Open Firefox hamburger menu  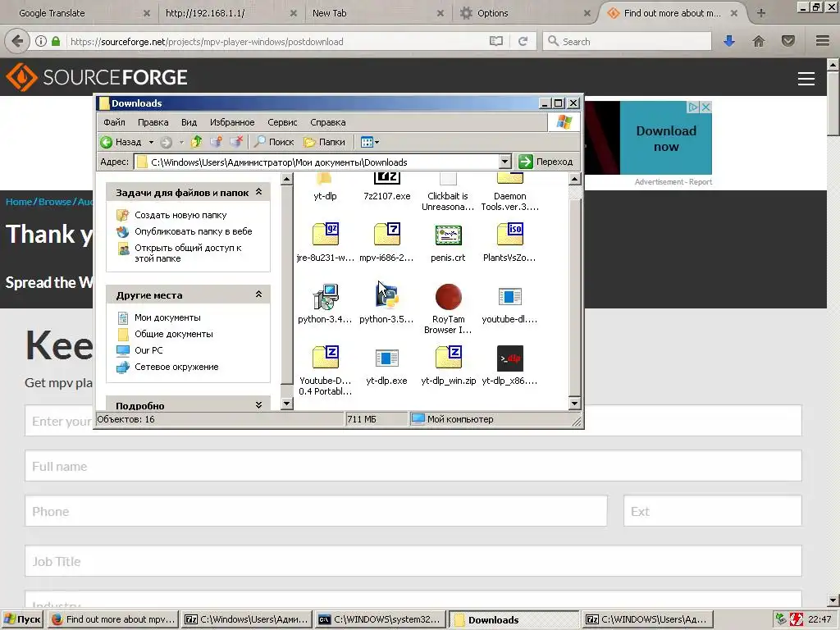[822, 41]
